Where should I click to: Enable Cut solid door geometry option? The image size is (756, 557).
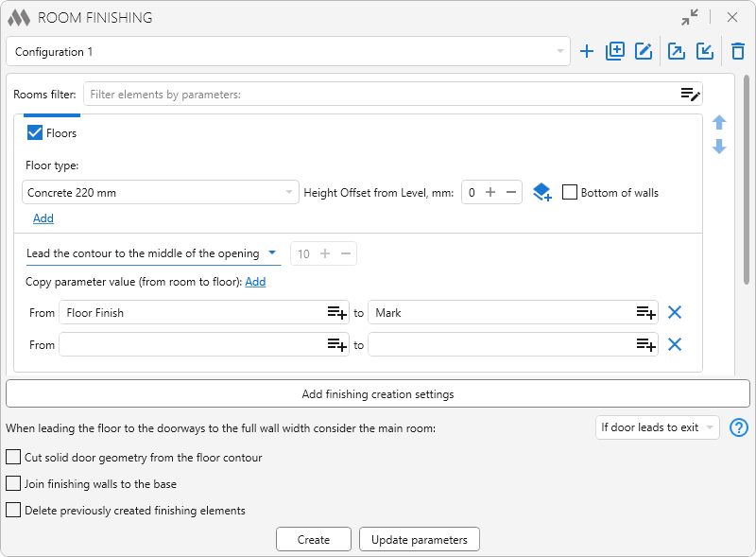(x=13, y=457)
